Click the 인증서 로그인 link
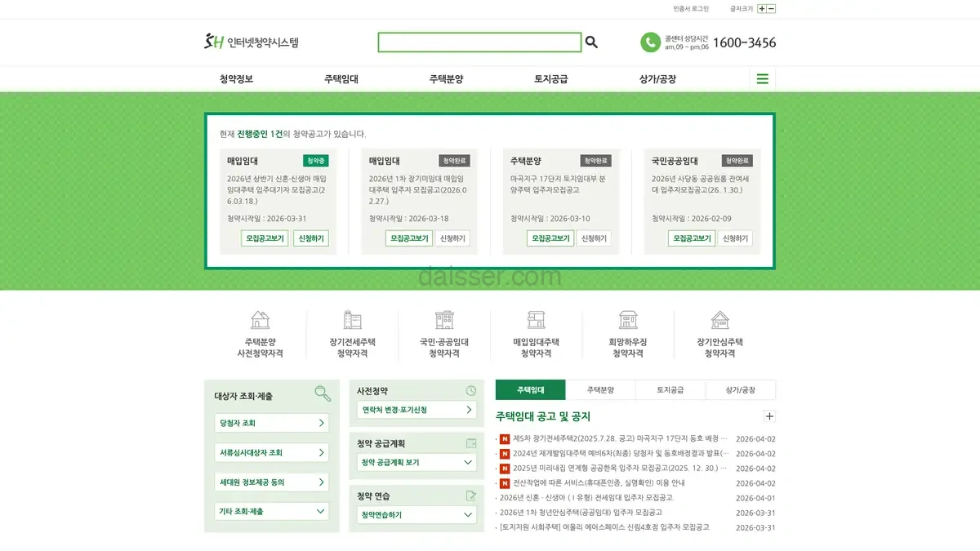The width and height of the screenshot is (980, 551). [691, 8]
